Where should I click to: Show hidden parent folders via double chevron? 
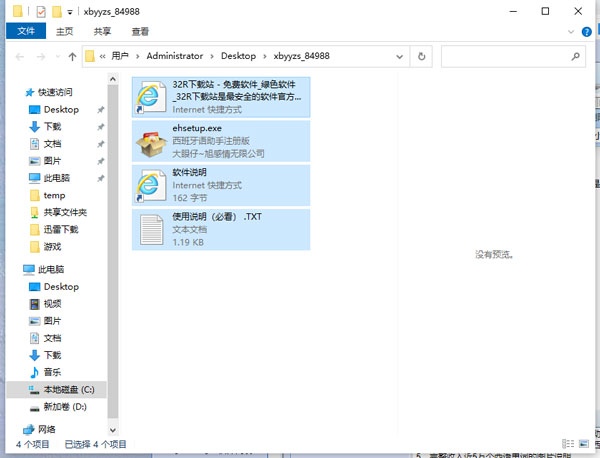pos(102,57)
